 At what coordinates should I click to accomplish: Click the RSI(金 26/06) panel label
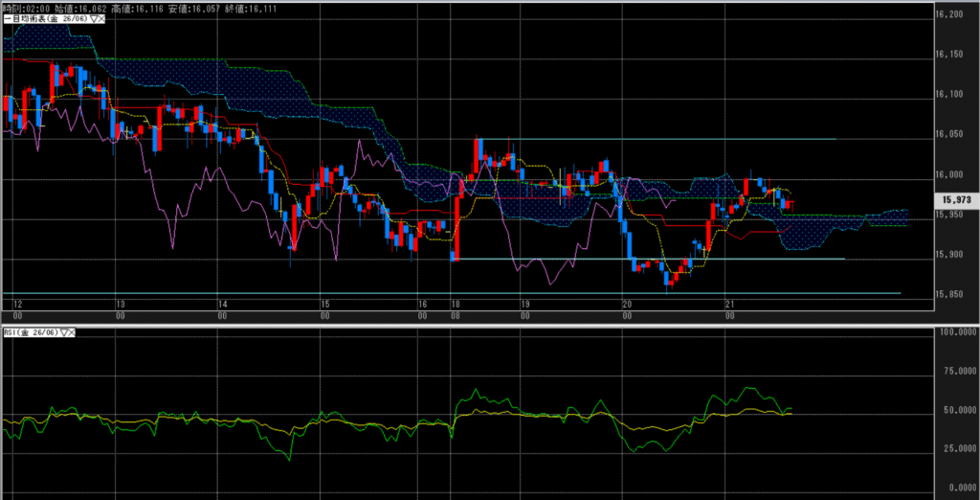point(31,331)
